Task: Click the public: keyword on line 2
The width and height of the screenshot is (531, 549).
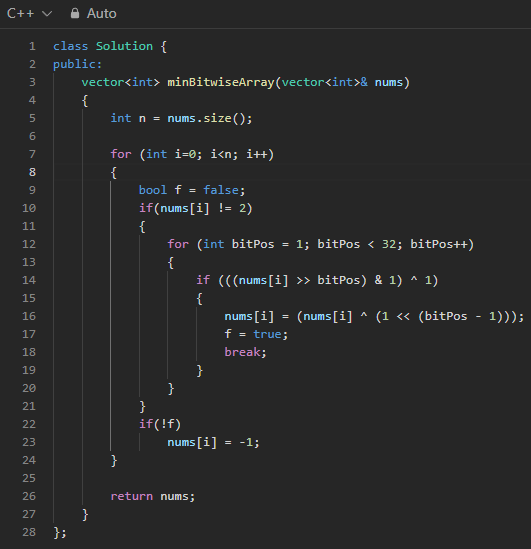Action: 77,64
